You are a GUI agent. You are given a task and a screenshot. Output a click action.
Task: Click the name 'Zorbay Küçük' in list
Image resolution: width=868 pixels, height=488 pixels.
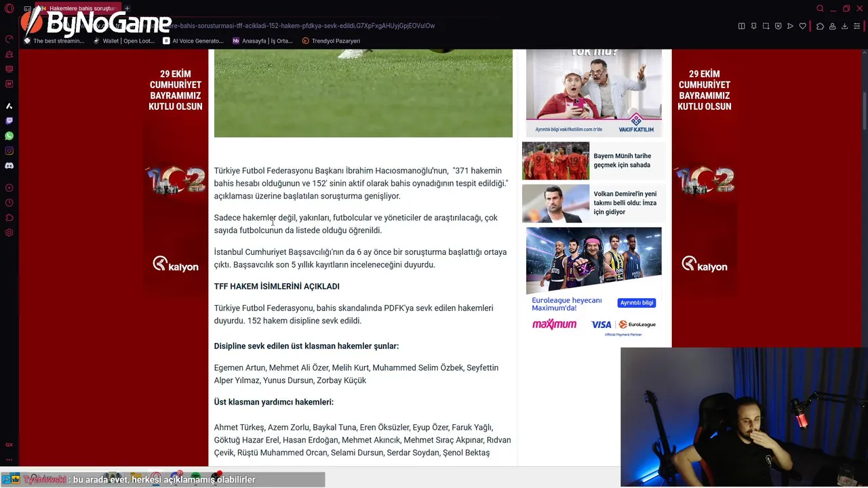point(342,381)
